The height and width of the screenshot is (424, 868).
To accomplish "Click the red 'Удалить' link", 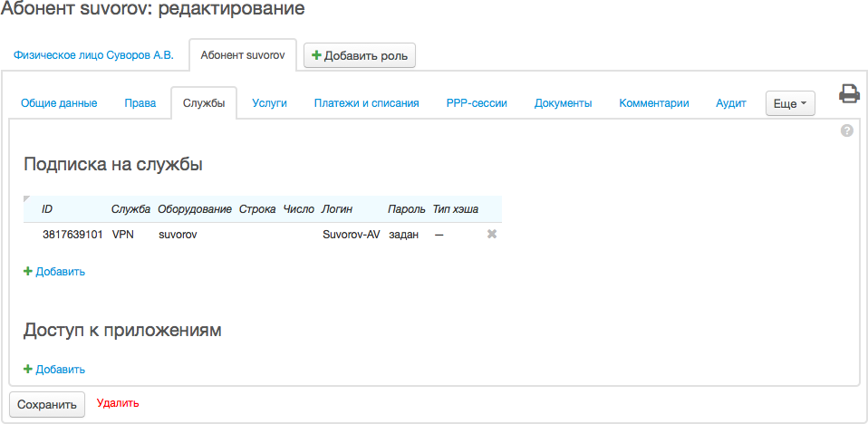I will point(118,403).
